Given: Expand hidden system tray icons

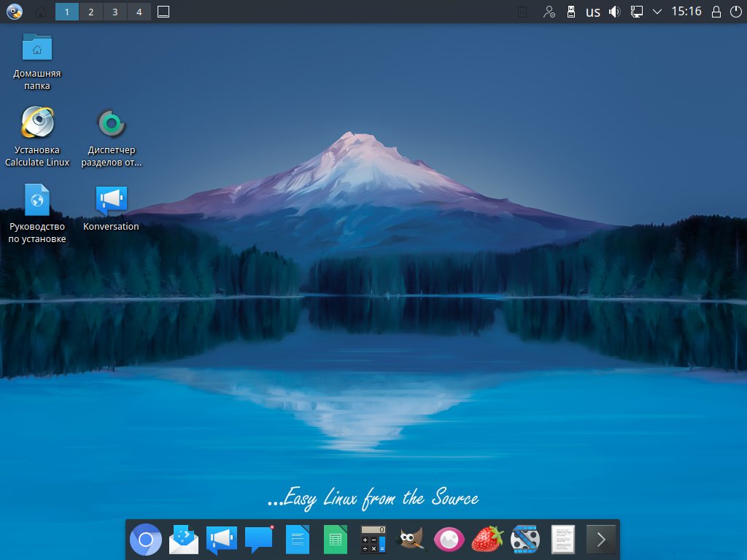Looking at the screenshot, I should [x=657, y=12].
